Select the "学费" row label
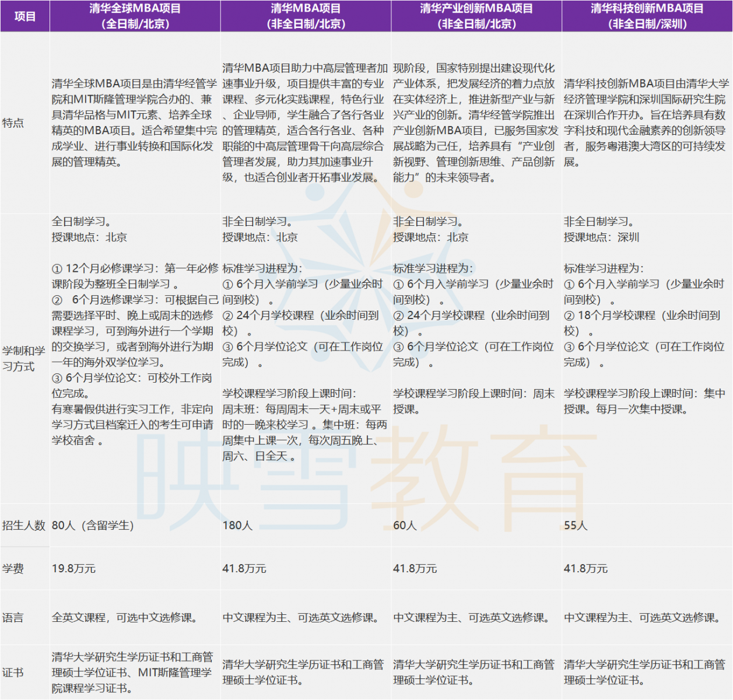This screenshot has height=700, width=733. point(13,569)
